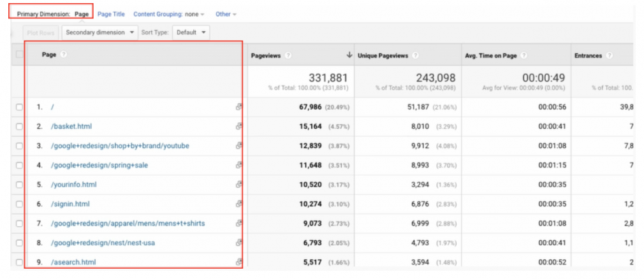644x279 pixels.
Task: Click the open-link icon beside /yourinfo.html
Action: click(238, 185)
